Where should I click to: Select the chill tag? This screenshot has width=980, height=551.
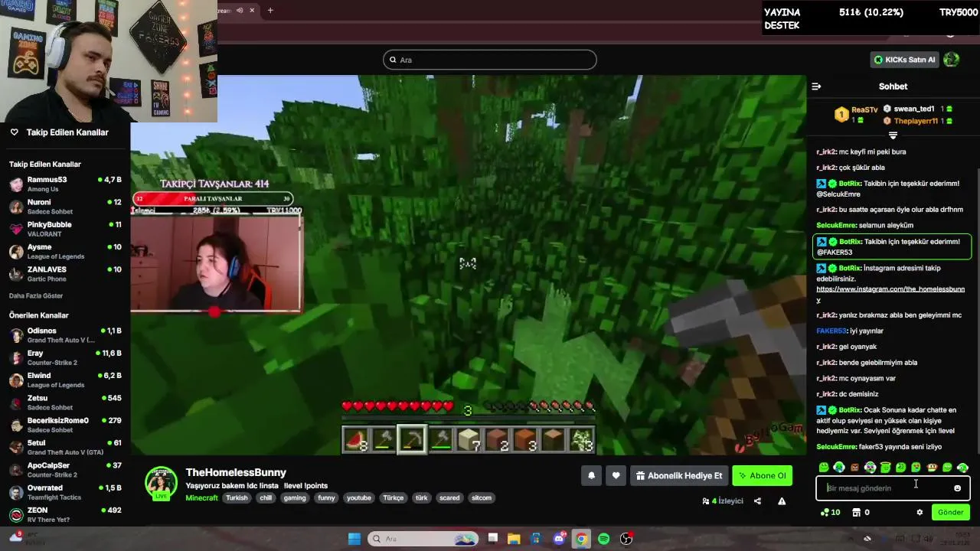click(266, 497)
